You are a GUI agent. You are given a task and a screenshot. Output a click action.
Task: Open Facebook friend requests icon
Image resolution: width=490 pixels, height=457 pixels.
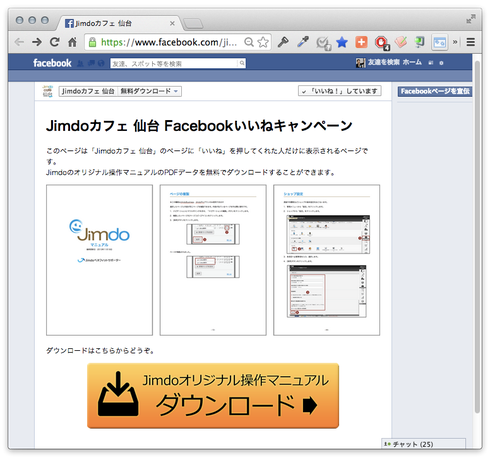click(80, 63)
